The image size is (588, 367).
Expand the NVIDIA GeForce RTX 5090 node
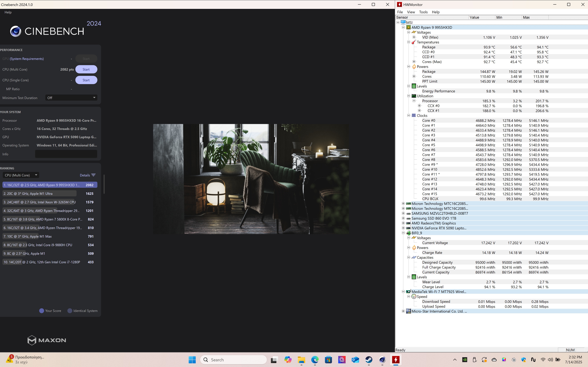click(403, 228)
